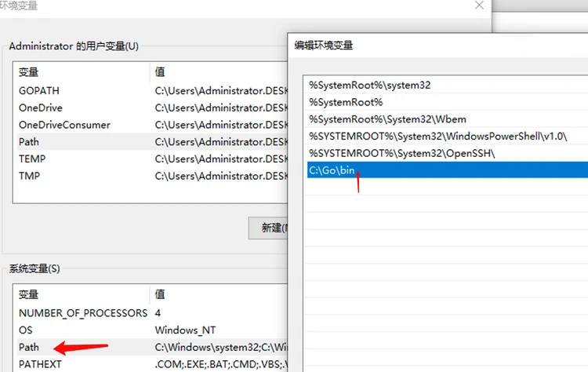Select the %SystemRoot%\system32 path entry
Image resolution: width=588 pixels, height=372 pixels.
pyautogui.click(x=370, y=85)
